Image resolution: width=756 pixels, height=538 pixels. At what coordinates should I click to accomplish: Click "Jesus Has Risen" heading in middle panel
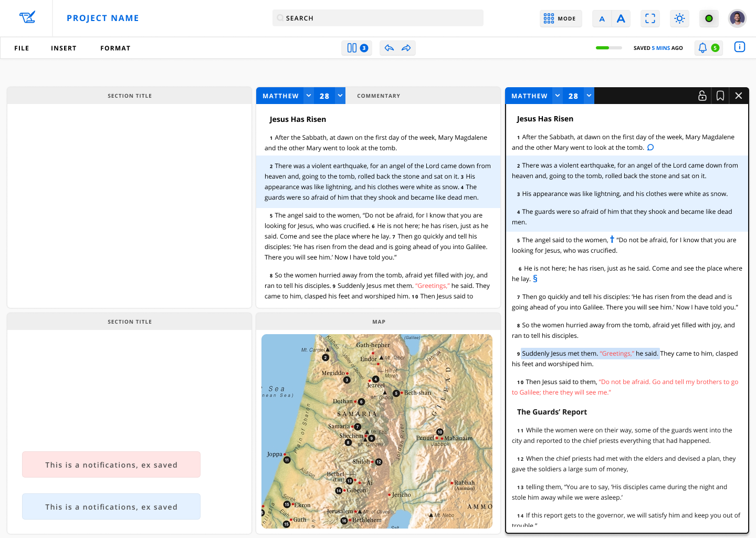pyautogui.click(x=298, y=119)
